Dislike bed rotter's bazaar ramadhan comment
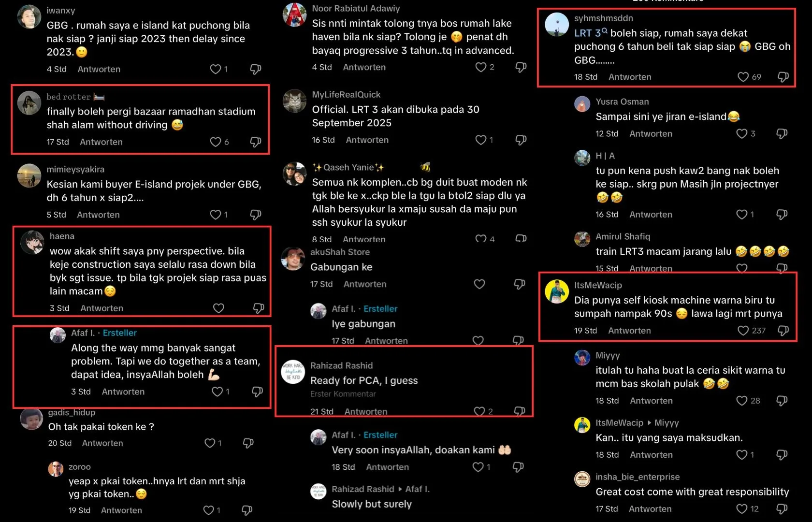 [x=256, y=142]
